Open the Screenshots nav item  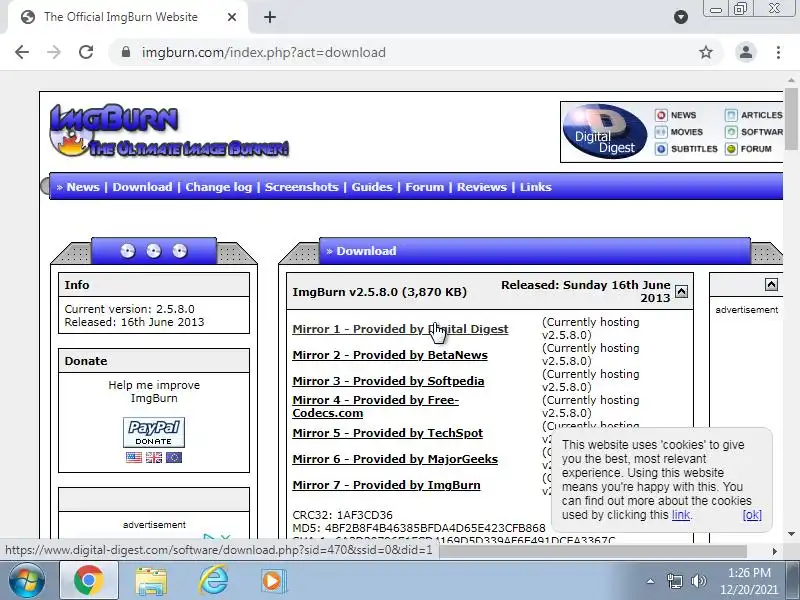pyautogui.click(x=302, y=187)
